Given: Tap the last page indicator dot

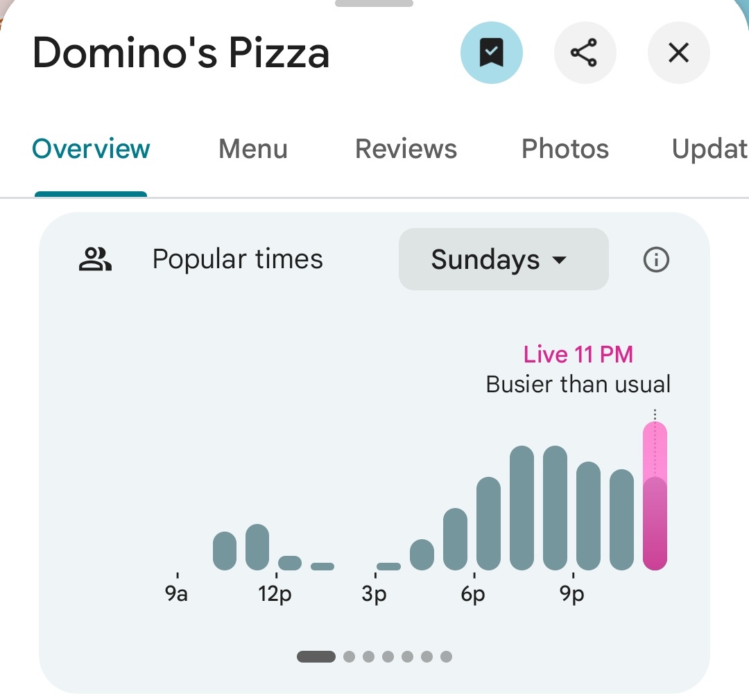Looking at the screenshot, I should (446, 656).
